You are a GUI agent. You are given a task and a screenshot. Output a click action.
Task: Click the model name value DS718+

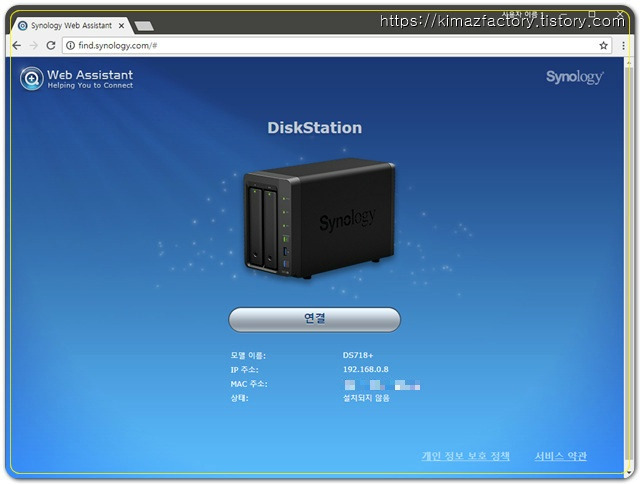[358, 355]
